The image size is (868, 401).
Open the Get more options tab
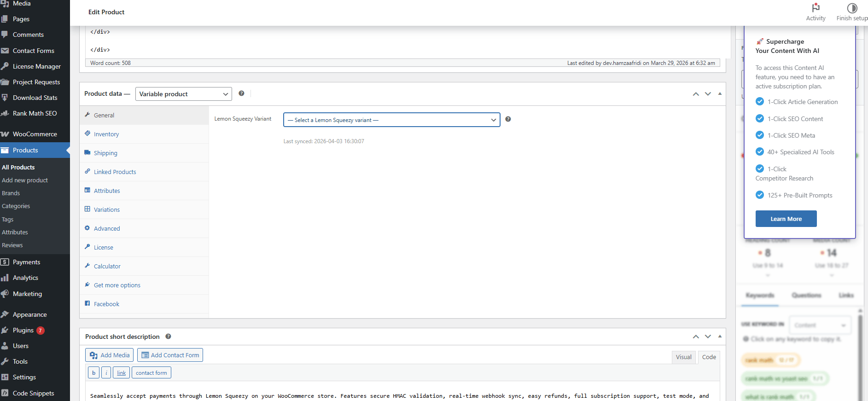coord(144,285)
